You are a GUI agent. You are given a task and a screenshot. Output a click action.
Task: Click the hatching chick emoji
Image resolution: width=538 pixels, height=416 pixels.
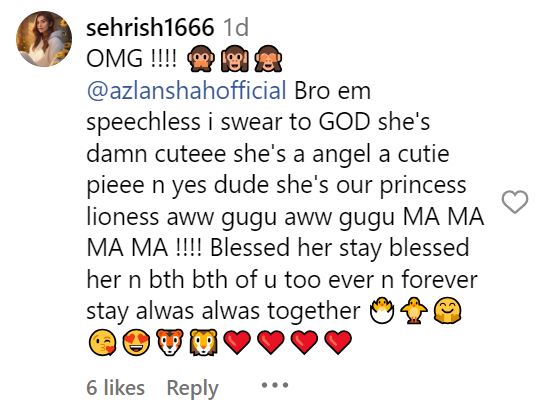point(381,311)
